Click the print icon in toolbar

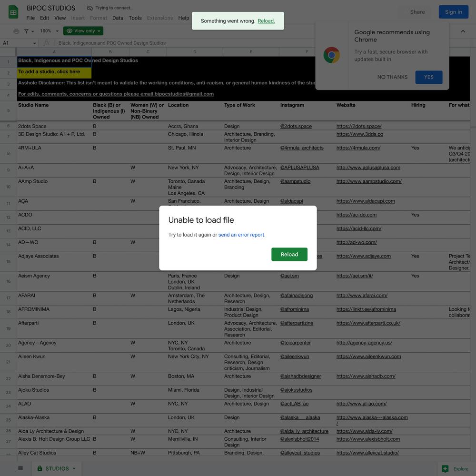pos(16,31)
